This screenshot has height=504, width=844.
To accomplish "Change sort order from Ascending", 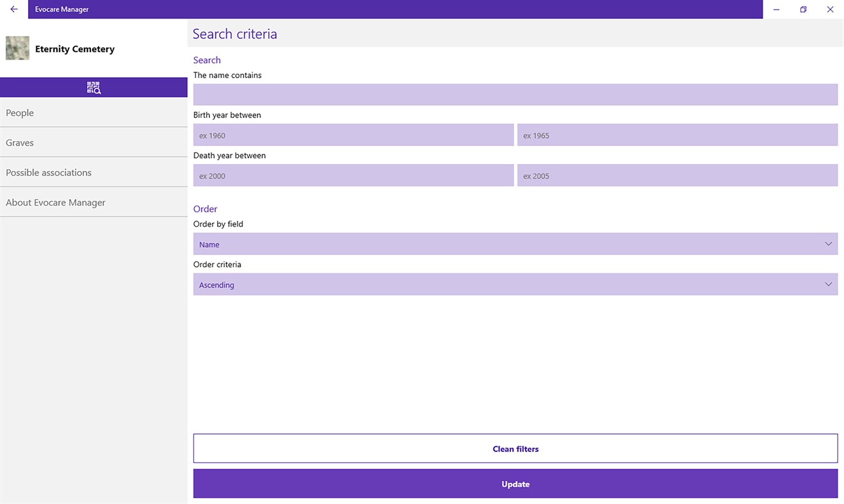I will pyautogui.click(x=515, y=284).
